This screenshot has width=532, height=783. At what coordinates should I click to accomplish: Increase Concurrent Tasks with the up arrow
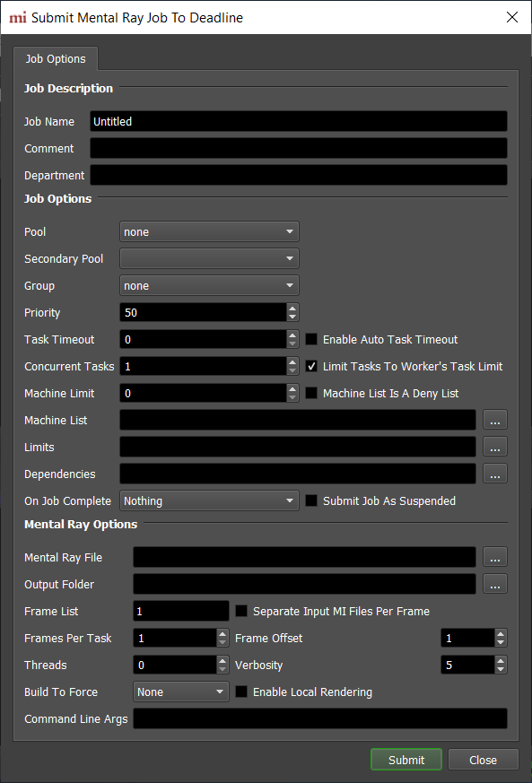tap(292, 362)
